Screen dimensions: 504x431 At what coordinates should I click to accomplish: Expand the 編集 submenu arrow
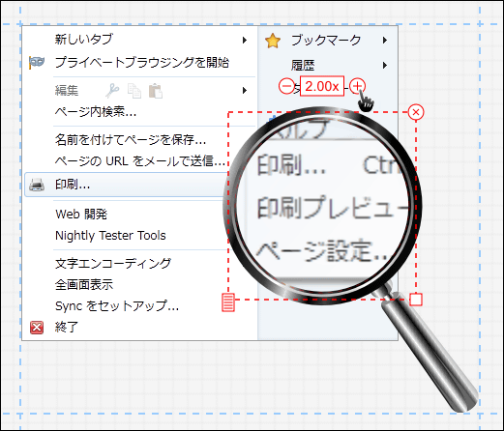pos(245,91)
